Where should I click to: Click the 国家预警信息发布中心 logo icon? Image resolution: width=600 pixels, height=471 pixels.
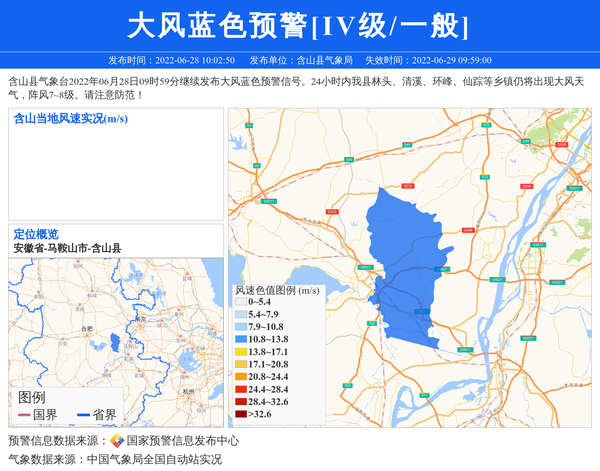(x=117, y=440)
